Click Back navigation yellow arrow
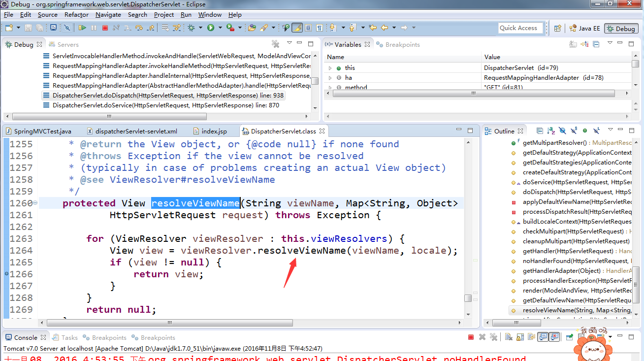 tap(384, 28)
